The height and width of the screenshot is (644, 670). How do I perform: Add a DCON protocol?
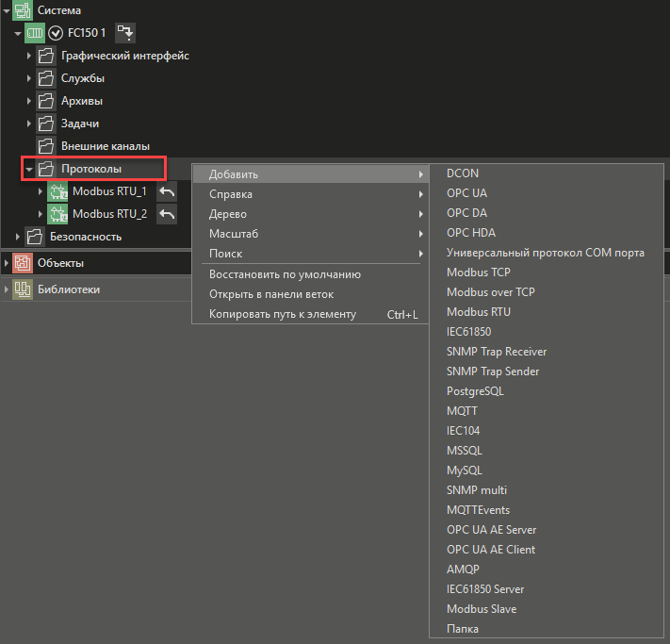[547, 173]
